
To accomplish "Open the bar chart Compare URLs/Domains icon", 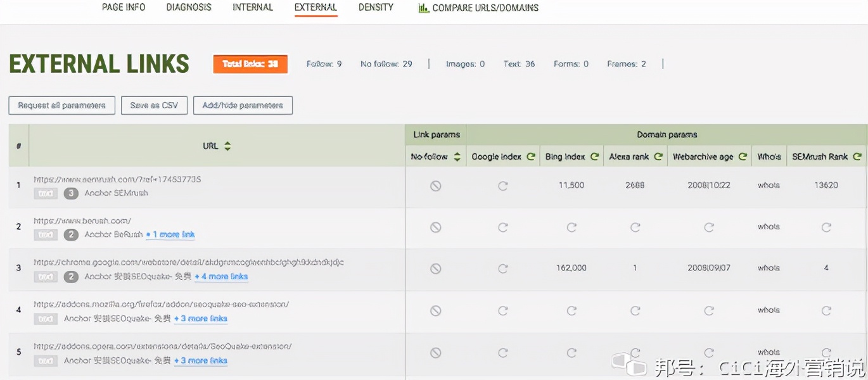I will click(423, 8).
